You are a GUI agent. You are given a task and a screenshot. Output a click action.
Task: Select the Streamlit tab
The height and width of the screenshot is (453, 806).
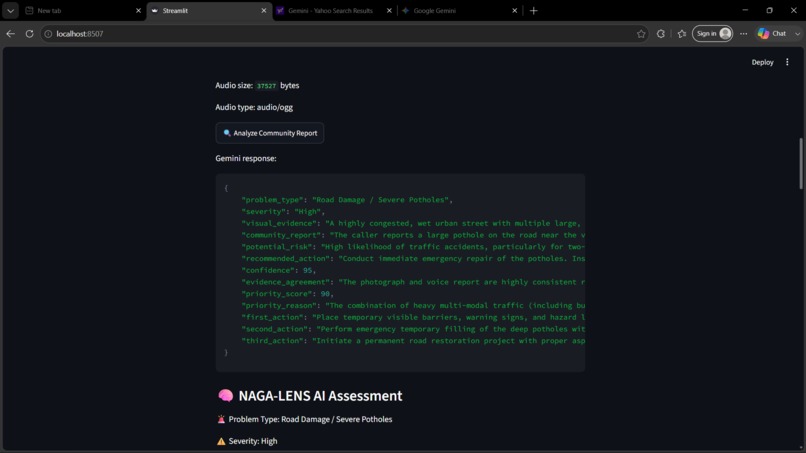tap(208, 10)
